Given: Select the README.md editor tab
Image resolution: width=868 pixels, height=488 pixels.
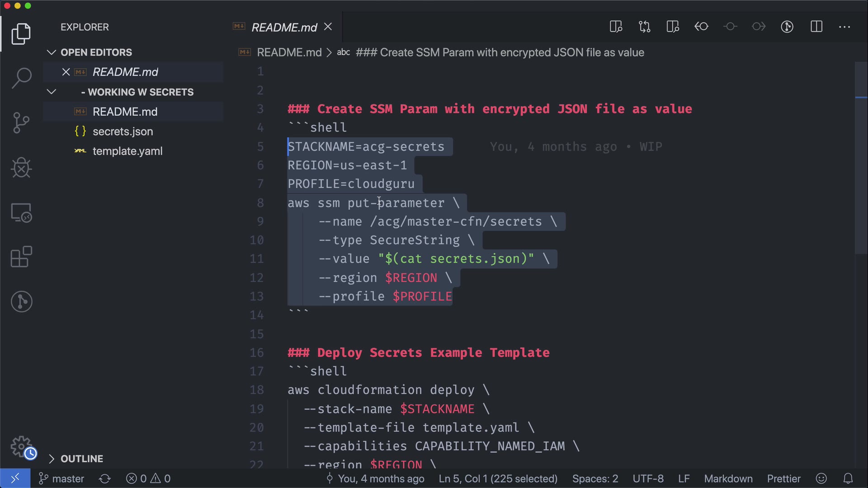Looking at the screenshot, I should pos(283,28).
